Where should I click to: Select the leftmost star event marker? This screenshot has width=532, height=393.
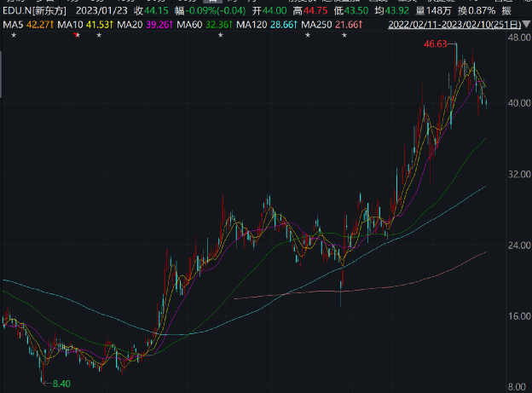click(14, 35)
